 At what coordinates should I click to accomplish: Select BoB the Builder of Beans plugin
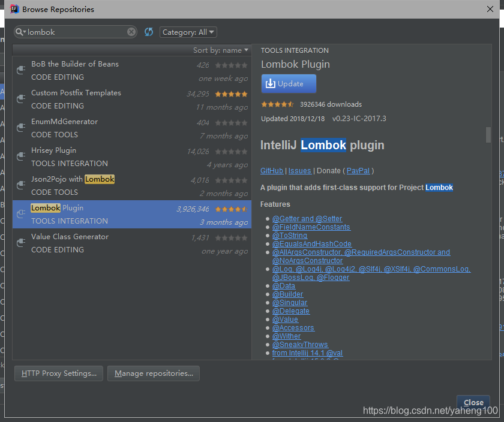[x=132, y=71]
